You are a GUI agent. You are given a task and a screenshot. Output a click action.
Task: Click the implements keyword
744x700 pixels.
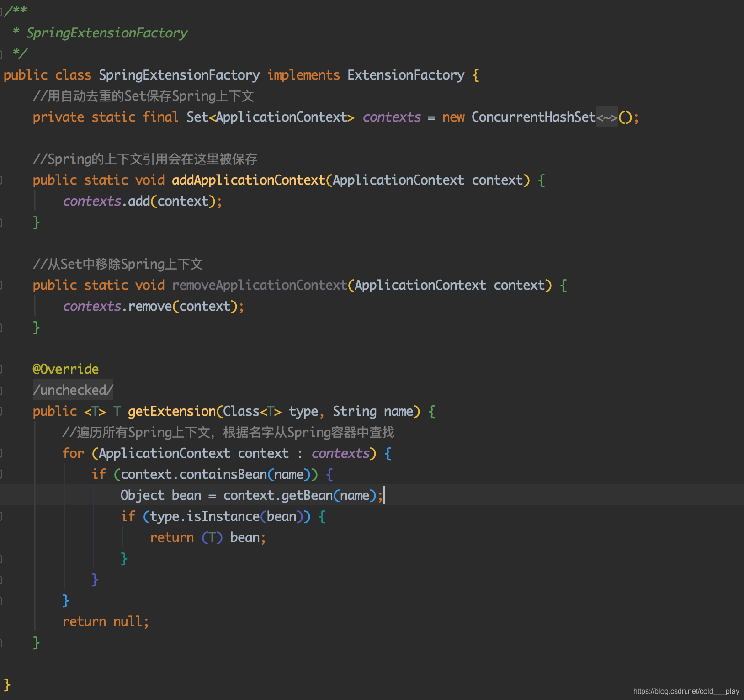[x=303, y=75]
